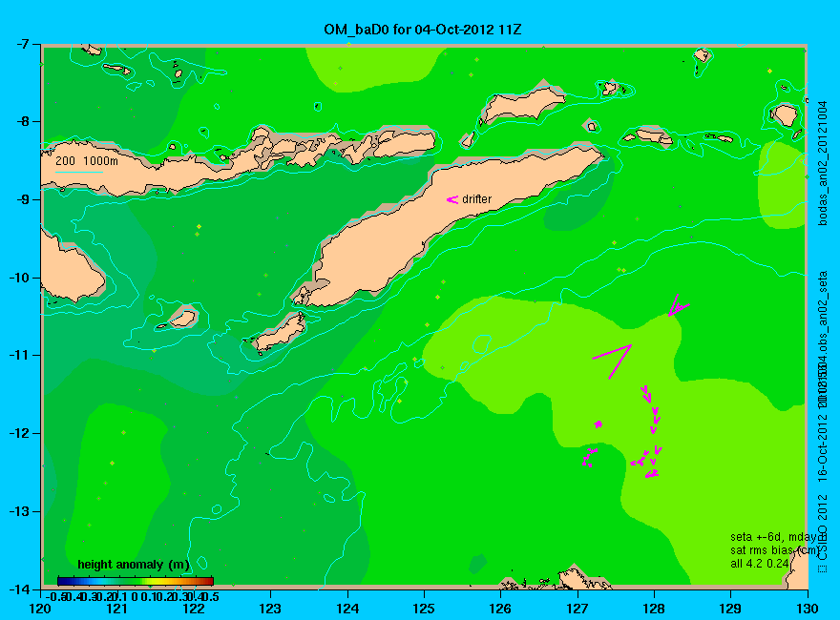This screenshot has width=840, height=620.
Task: Click the green middle of the colorbar
Action: 136,581
